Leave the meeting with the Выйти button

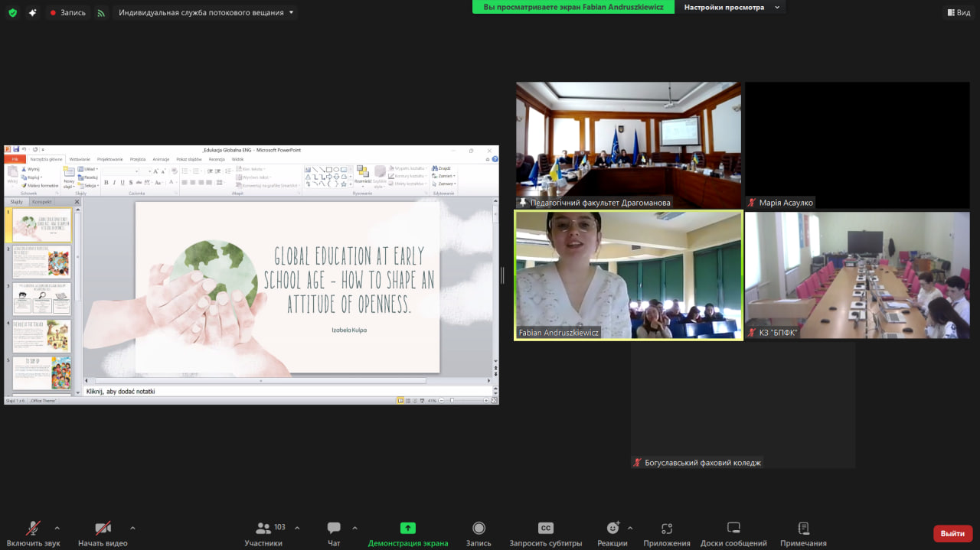(x=952, y=533)
